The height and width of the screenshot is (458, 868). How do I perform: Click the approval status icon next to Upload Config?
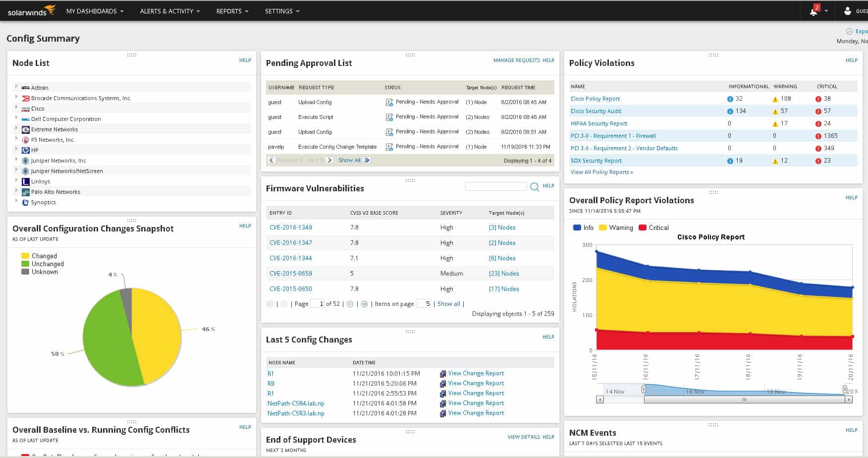388,102
